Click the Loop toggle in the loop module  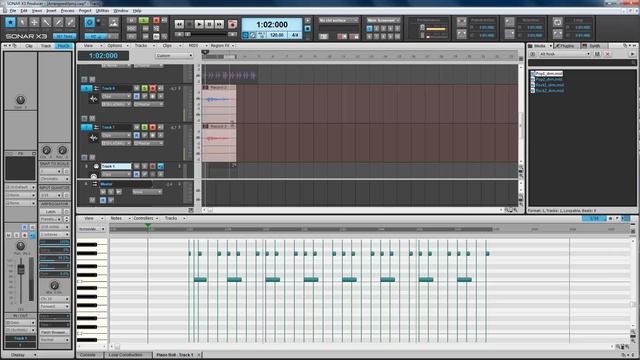click(x=558, y=21)
